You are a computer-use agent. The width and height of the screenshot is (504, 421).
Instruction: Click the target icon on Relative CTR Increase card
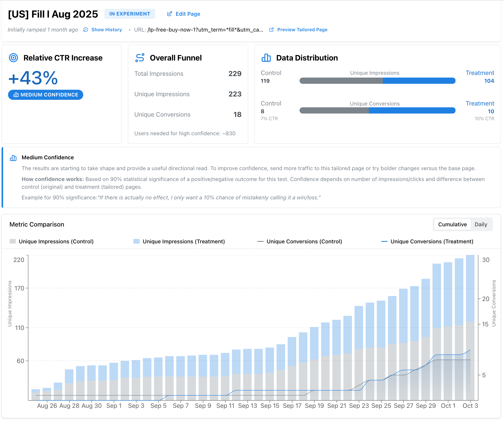click(x=13, y=58)
